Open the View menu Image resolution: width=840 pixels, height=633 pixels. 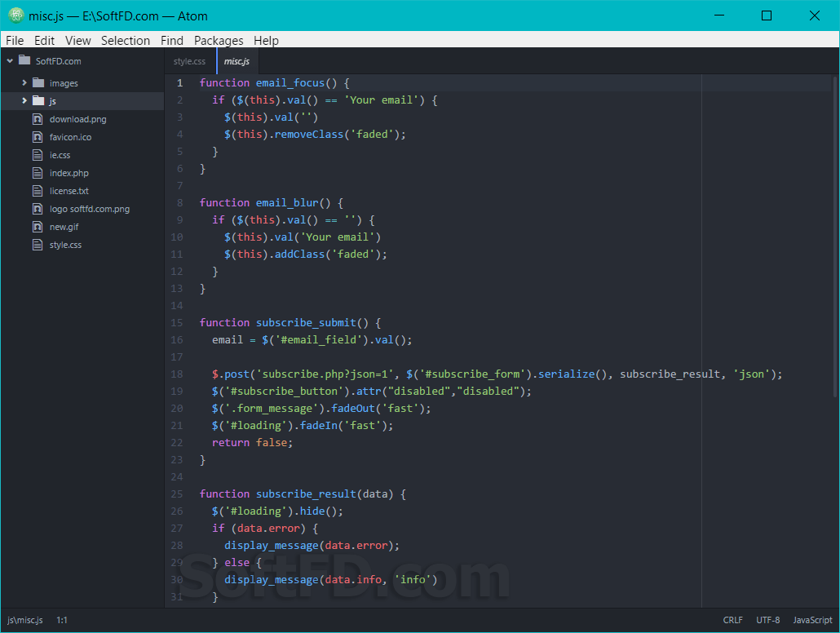tap(78, 40)
